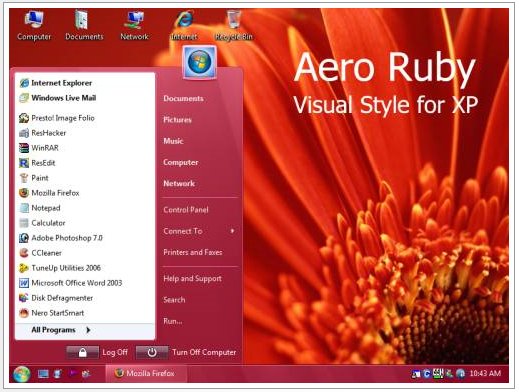
Task: Click the ResEdit program icon
Action: pos(24,163)
